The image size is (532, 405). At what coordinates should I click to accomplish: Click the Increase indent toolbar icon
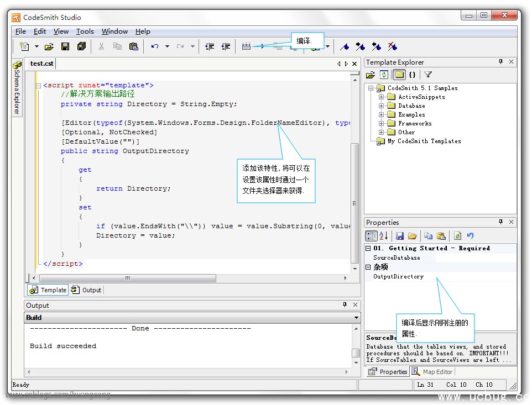(x=226, y=46)
